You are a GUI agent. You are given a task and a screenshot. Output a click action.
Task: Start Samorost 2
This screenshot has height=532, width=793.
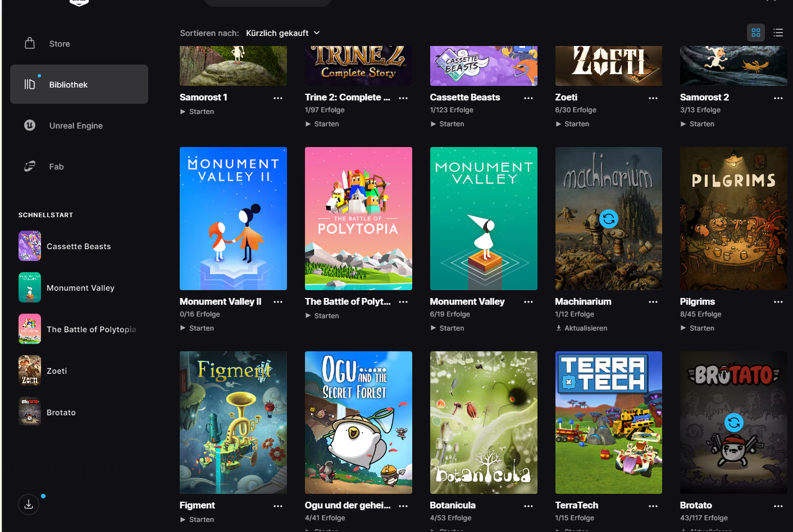pos(698,124)
